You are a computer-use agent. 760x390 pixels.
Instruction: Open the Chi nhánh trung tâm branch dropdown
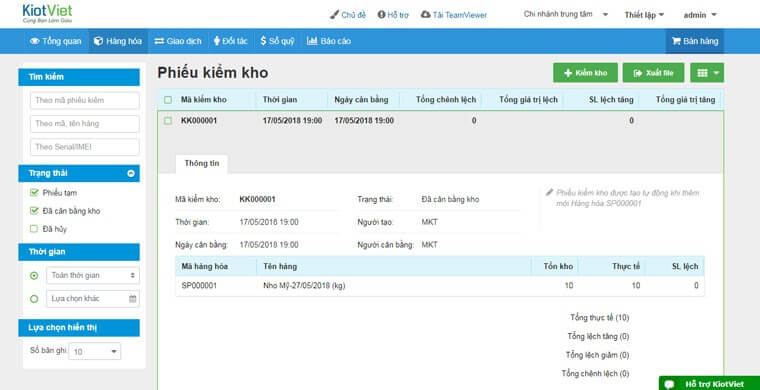(x=566, y=15)
